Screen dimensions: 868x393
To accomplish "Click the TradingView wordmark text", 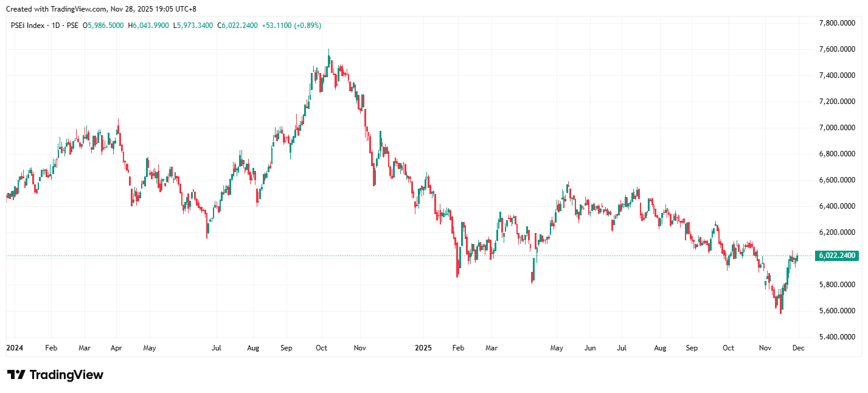I will [66, 375].
